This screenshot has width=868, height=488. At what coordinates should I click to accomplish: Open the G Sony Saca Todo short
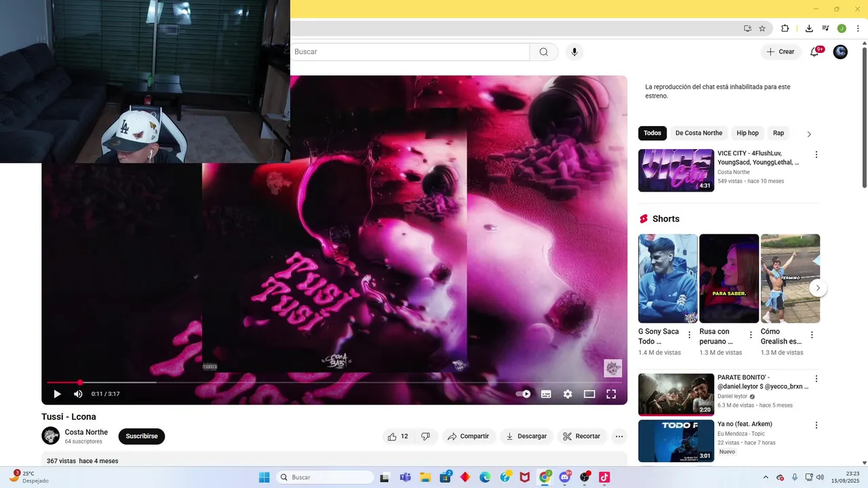click(x=668, y=279)
